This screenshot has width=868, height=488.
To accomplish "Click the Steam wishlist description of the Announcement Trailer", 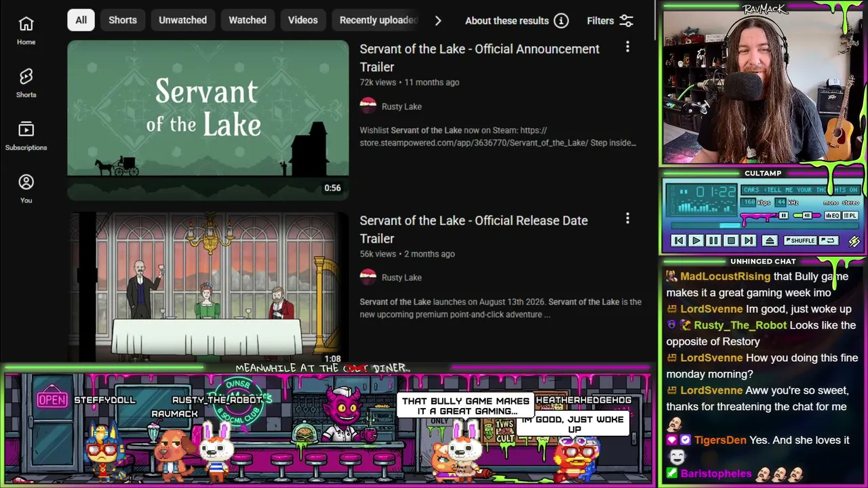I will [x=498, y=136].
